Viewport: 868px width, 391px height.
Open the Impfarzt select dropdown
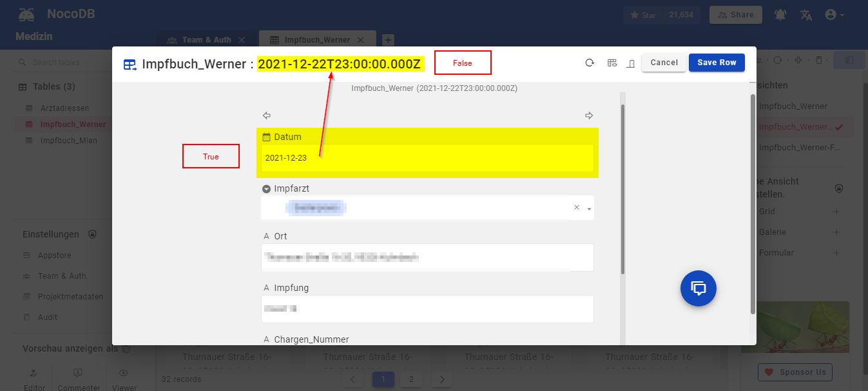(588, 208)
